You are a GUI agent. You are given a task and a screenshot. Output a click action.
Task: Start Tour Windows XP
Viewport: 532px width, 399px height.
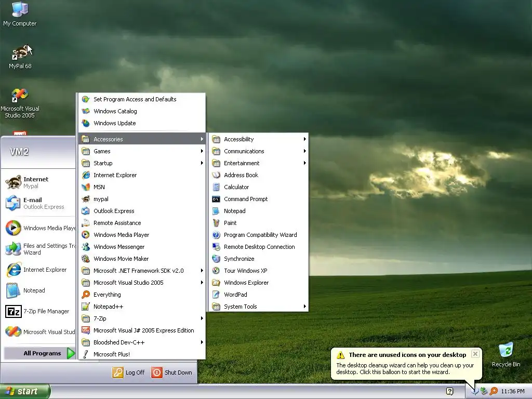pos(259,270)
